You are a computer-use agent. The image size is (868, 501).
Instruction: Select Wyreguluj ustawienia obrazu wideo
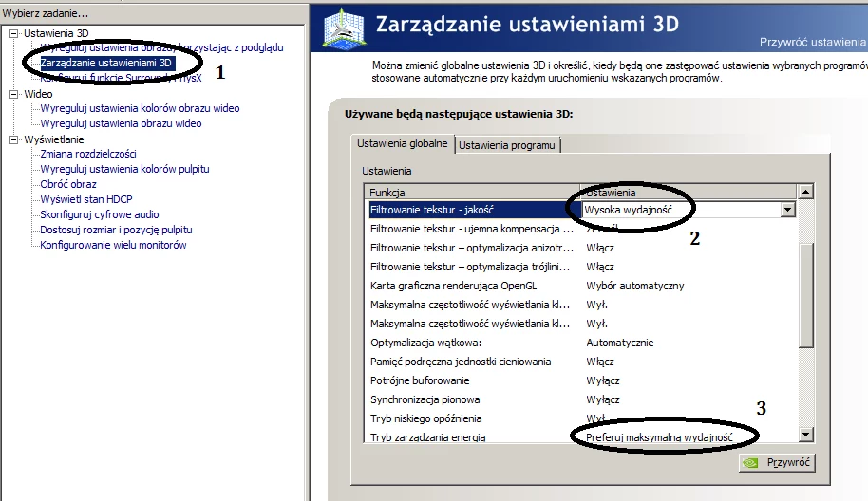[121, 123]
